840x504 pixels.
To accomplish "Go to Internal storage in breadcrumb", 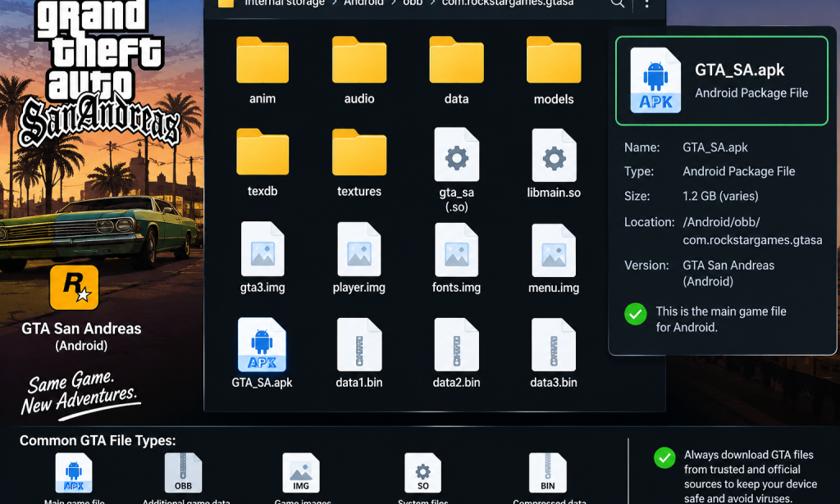I will click(285, 2).
